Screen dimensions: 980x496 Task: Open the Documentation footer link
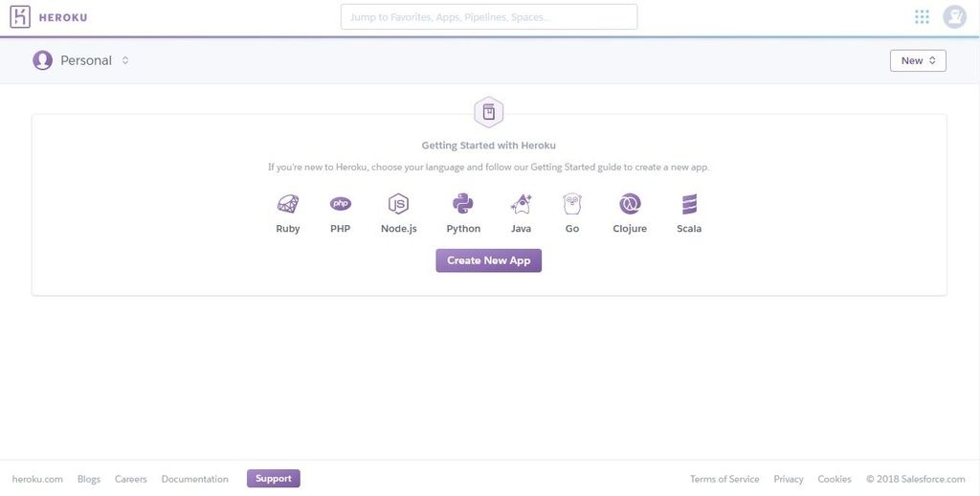pyautogui.click(x=195, y=479)
